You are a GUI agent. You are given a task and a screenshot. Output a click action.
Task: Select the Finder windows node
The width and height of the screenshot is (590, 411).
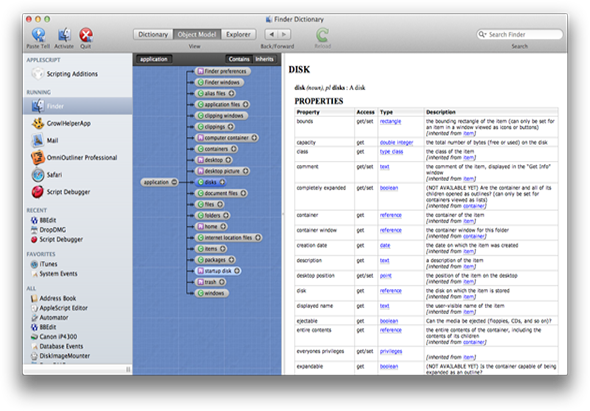coord(219,82)
